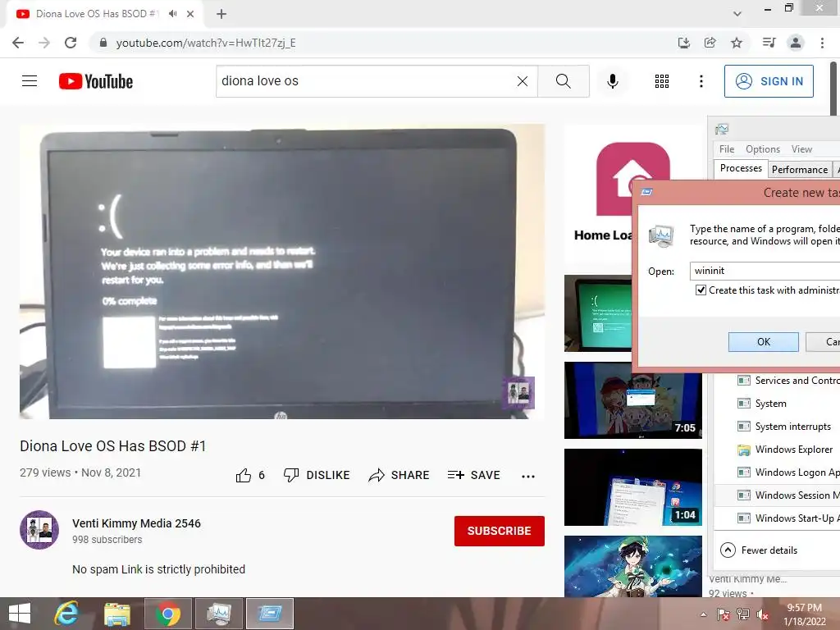840x630 pixels.
Task: Toggle Create this task with administrative privileges checkbox
Action: [701, 290]
